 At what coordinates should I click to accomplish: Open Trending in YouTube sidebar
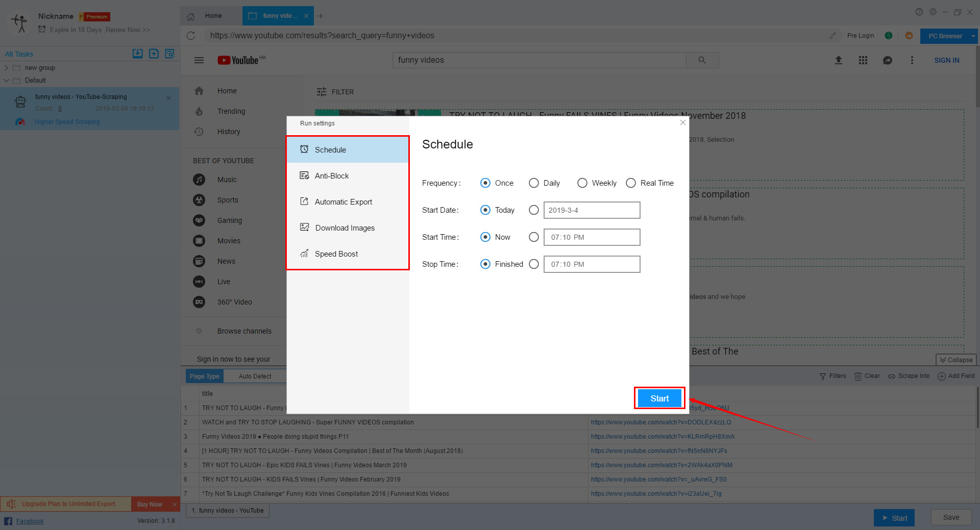231,111
